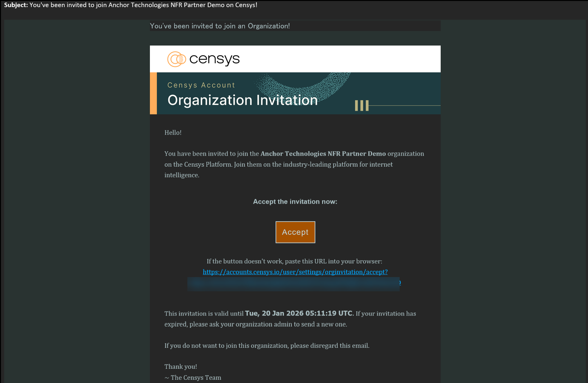Open the accounts.censys.io invitation accept link
Image resolution: width=588 pixels, height=383 pixels.
coord(295,272)
